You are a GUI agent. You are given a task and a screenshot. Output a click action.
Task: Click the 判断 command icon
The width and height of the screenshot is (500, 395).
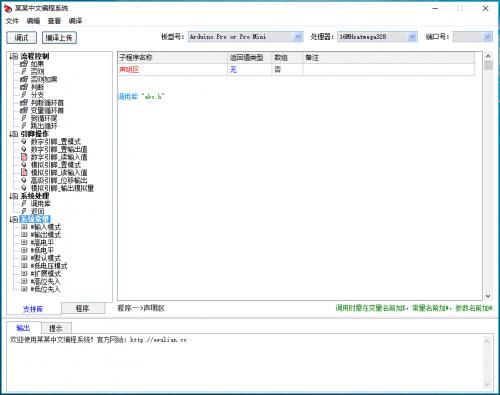(x=24, y=87)
